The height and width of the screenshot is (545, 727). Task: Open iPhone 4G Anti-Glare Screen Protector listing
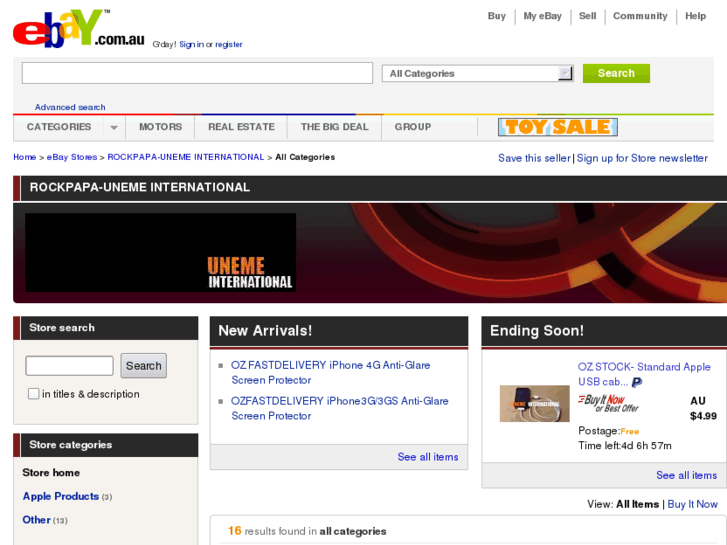[x=331, y=372]
